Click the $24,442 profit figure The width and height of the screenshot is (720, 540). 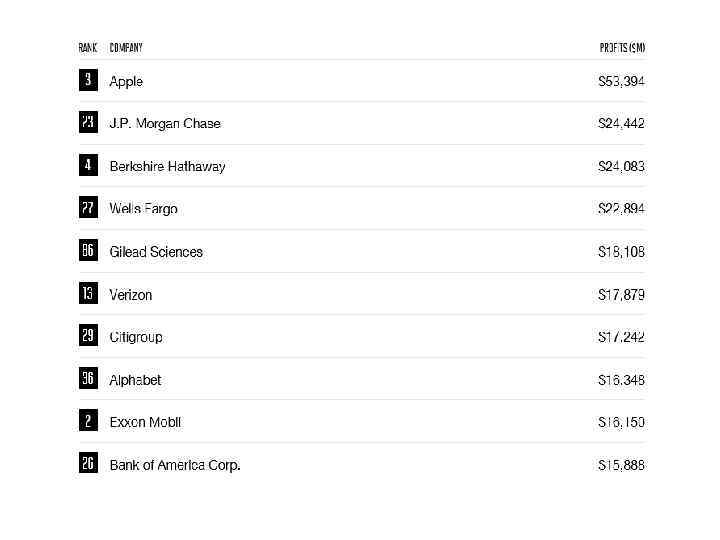[621, 124]
